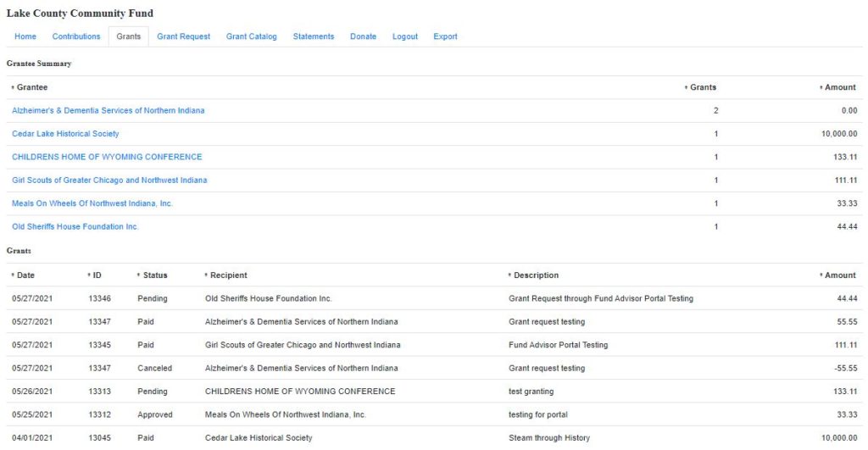Click the Lake County Community Fund title
Viewport: 868px width, 450px height.
pyautogui.click(x=80, y=14)
